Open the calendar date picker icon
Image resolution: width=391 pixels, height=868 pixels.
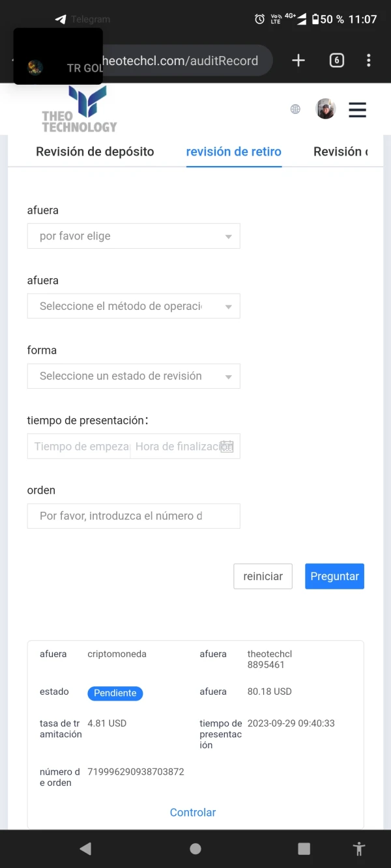coord(226,447)
